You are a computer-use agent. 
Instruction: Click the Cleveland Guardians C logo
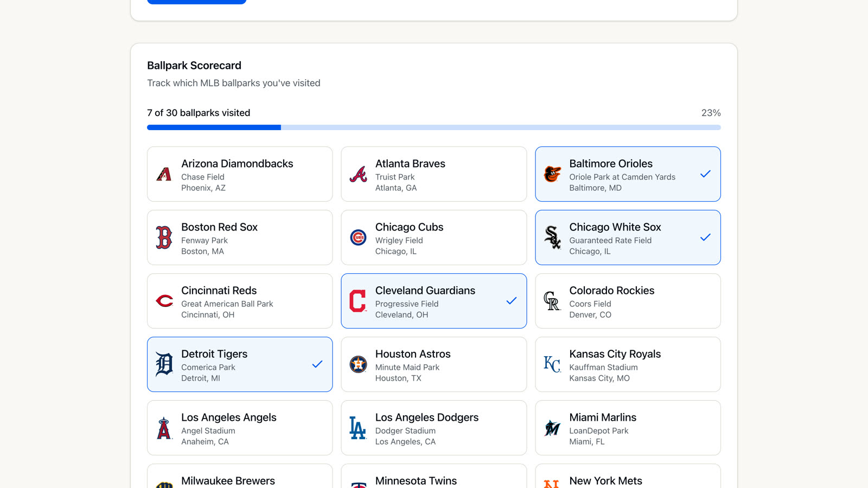(358, 301)
